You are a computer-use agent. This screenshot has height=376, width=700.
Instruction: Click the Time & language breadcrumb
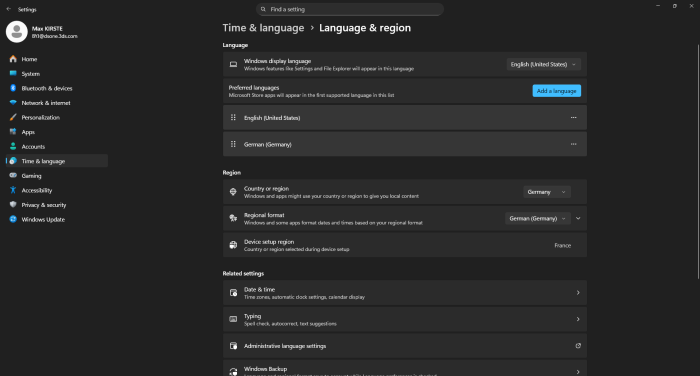tap(263, 28)
